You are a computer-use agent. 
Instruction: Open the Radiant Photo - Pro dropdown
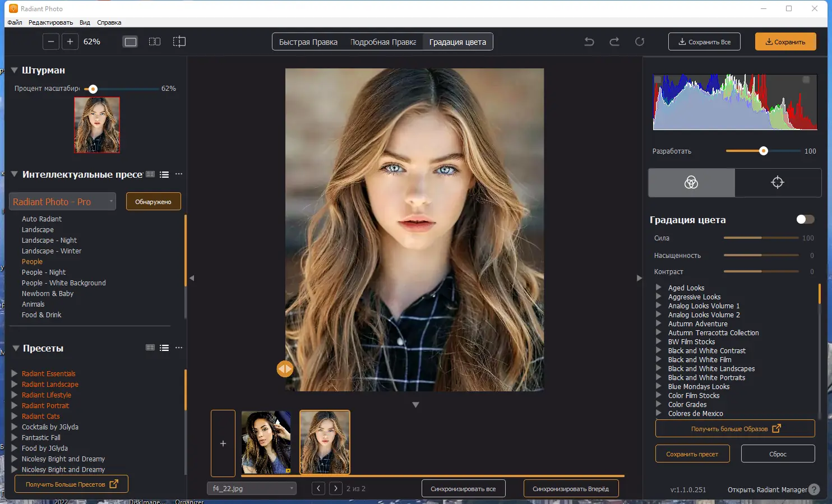[x=63, y=202]
